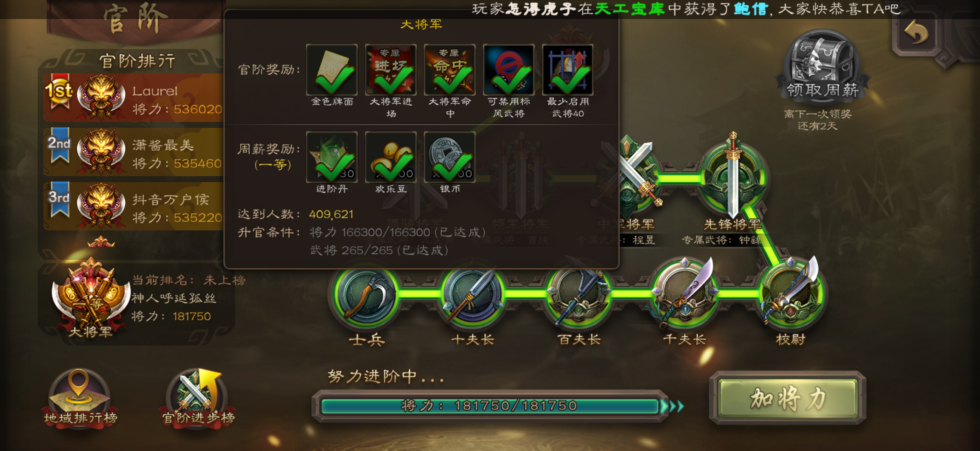Click the checked 银币 weekly reward

coord(450,157)
